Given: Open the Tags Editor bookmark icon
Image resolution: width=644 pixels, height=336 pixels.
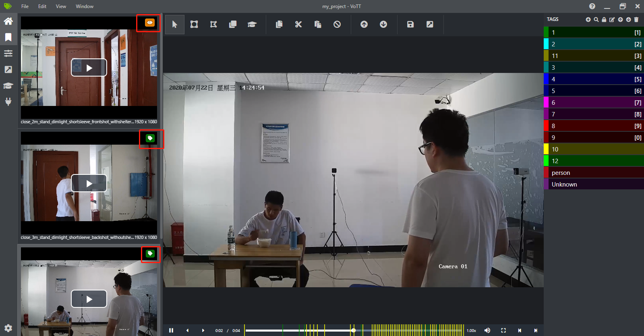Looking at the screenshot, I should (x=8, y=37).
